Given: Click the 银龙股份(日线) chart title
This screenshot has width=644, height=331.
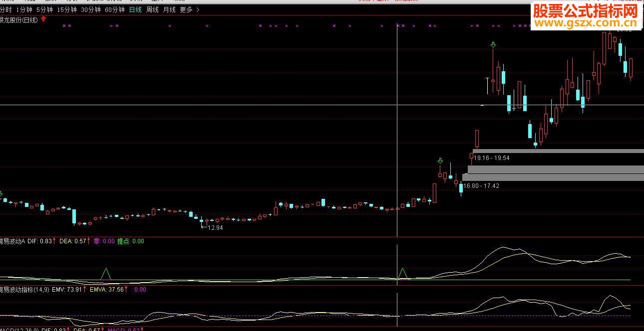Looking at the screenshot, I should coord(19,19).
